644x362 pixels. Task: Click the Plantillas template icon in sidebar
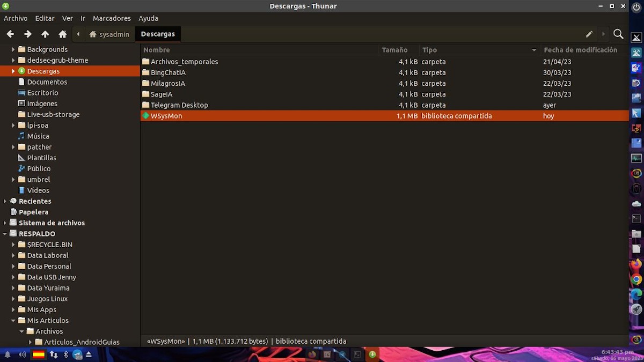21,158
